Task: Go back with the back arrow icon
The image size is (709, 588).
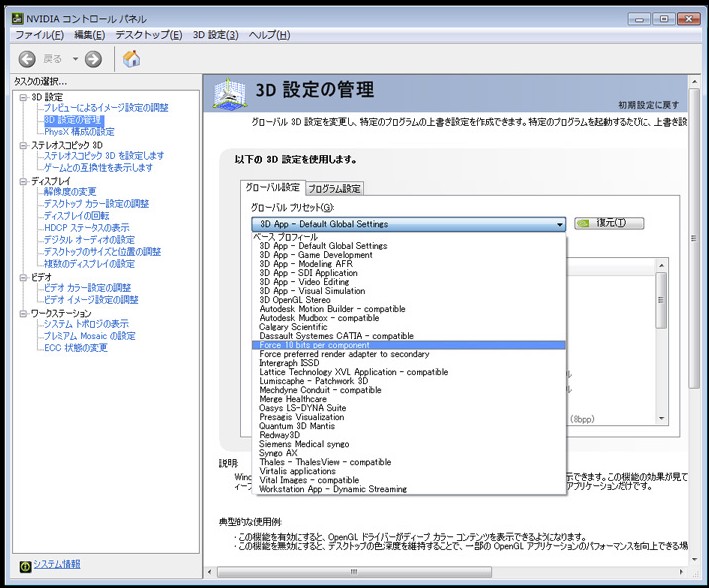Action: pos(27,59)
